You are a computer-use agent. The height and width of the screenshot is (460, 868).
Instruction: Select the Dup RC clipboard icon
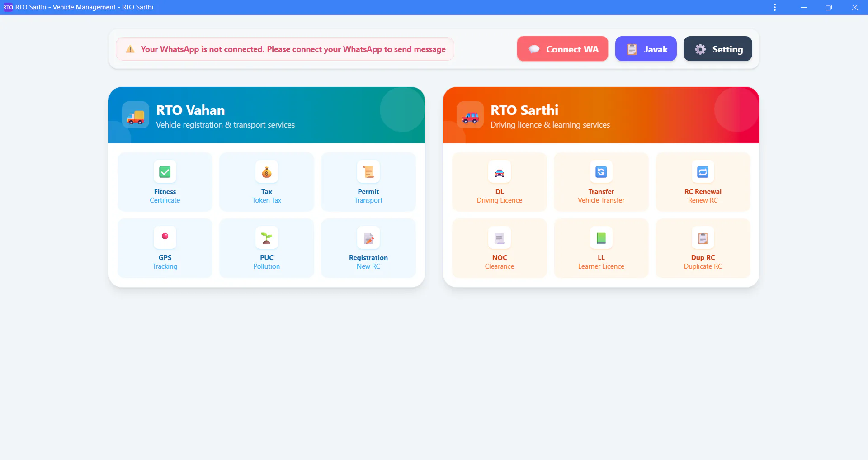point(703,238)
